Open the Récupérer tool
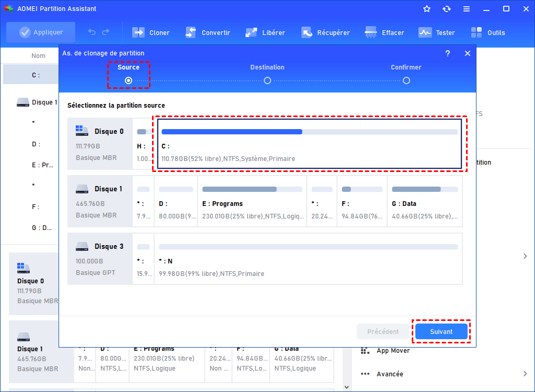Viewport: 535px width, 392px height. (x=325, y=33)
